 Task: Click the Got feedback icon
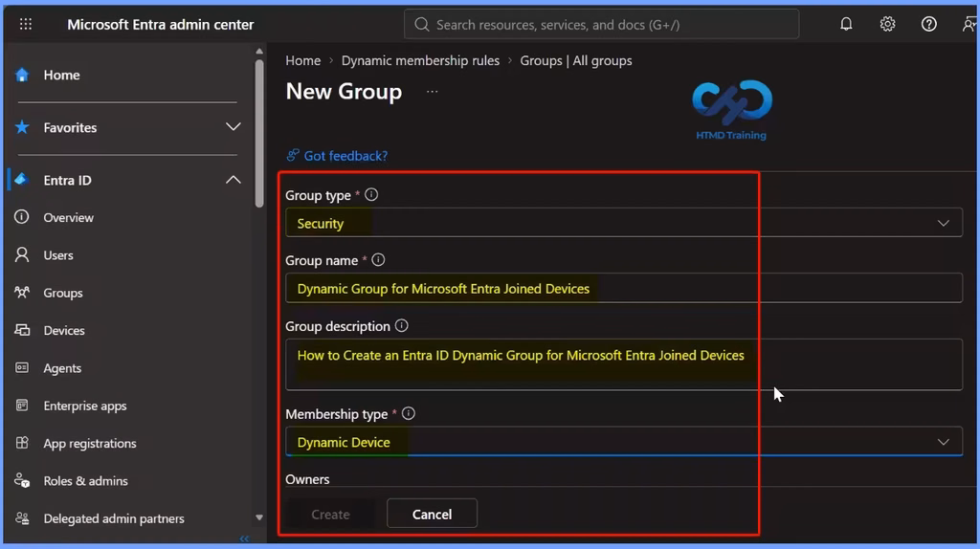point(293,155)
